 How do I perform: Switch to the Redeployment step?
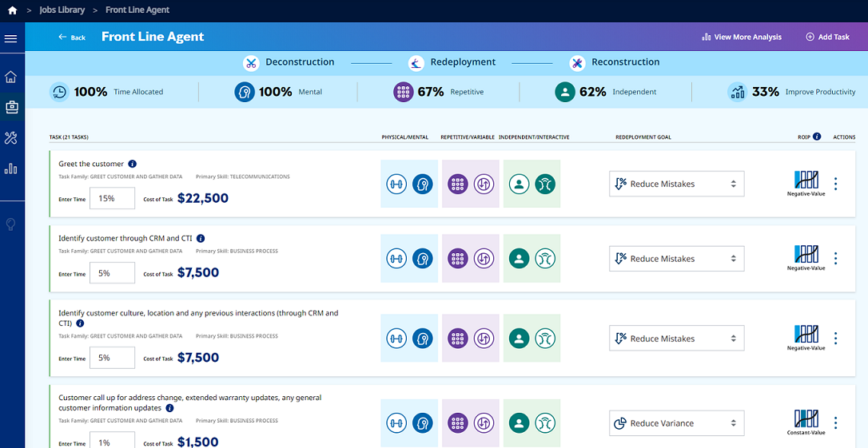click(452, 62)
